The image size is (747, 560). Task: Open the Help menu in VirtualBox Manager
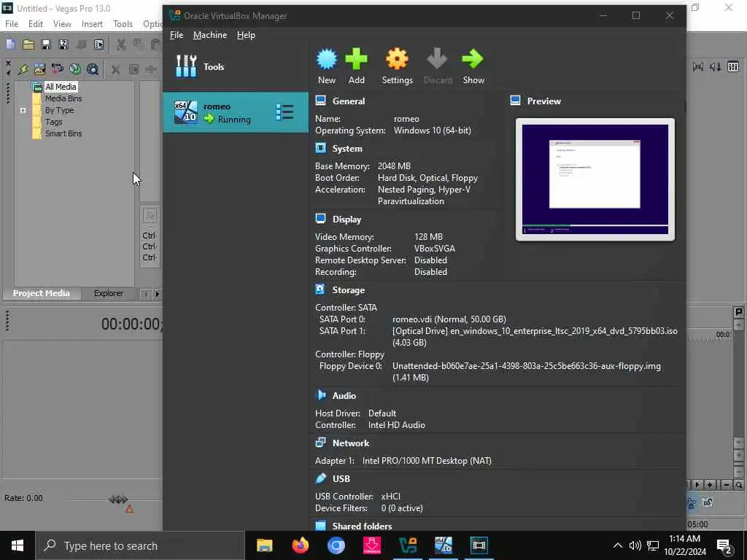pos(246,35)
